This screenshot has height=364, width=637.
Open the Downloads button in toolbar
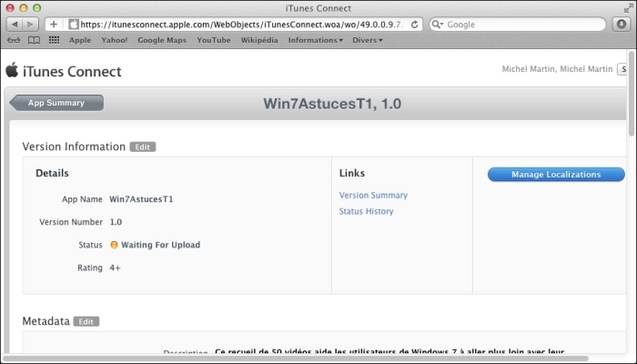click(621, 25)
